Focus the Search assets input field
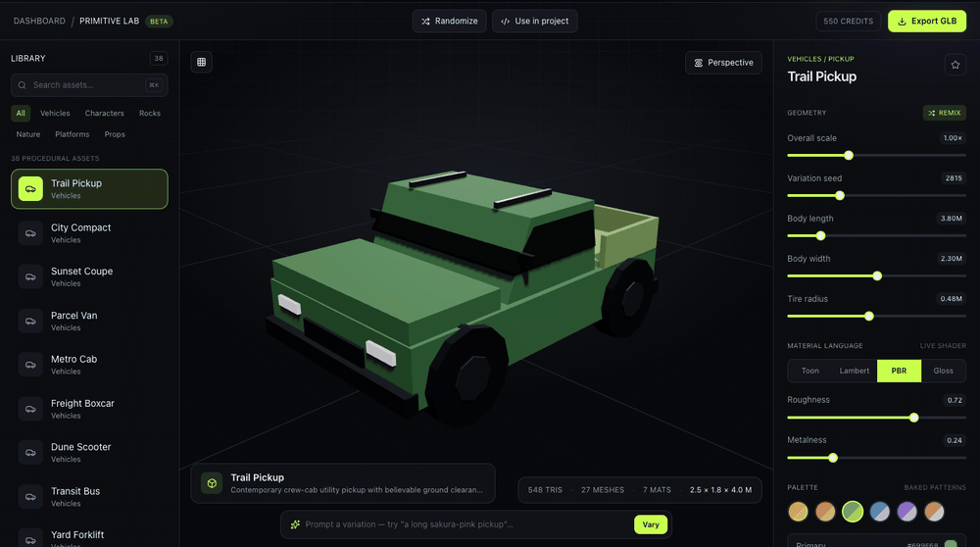980x547 pixels. (89, 85)
